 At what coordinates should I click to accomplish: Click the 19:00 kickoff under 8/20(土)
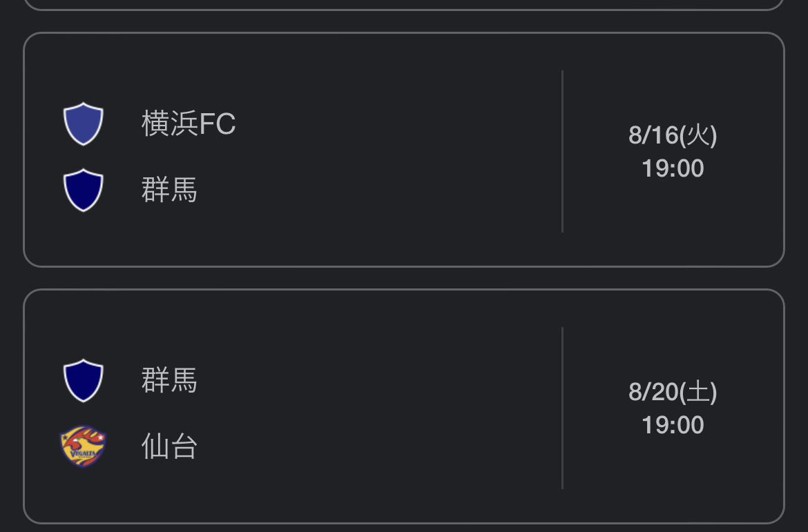pyautogui.click(x=673, y=425)
